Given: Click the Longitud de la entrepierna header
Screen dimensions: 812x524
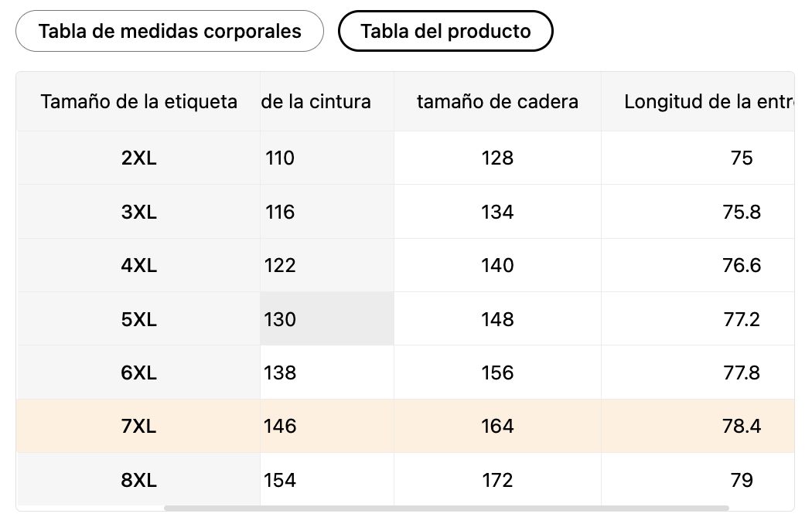Looking at the screenshot, I should (708, 101).
